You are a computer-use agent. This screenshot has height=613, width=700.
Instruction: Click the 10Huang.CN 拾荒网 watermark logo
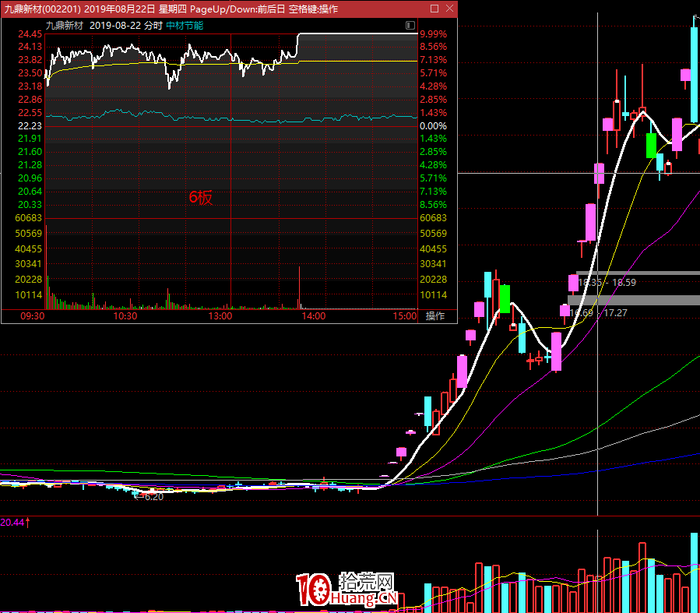347,590
